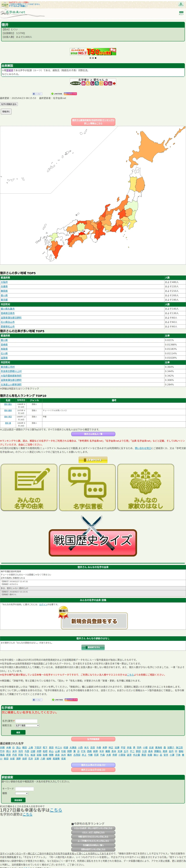Click the 名字画像を作る button
The image size is (186, 868).
[93, 460]
